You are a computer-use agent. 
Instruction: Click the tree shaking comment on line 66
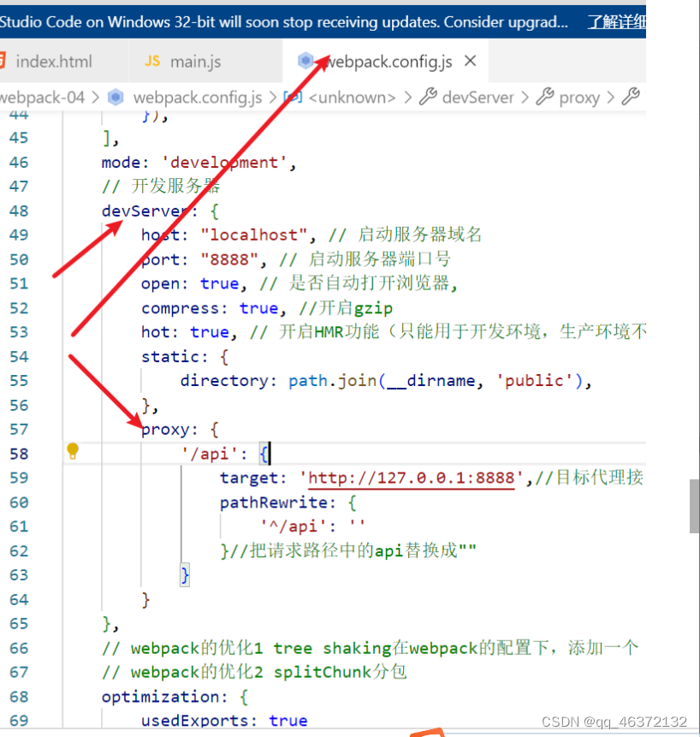[371, 648]
